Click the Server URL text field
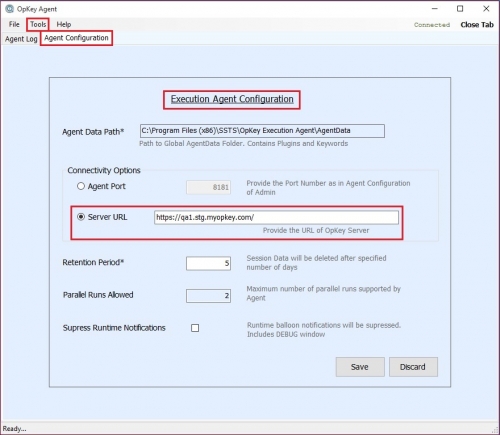500x435 pixels. (276, 217)
